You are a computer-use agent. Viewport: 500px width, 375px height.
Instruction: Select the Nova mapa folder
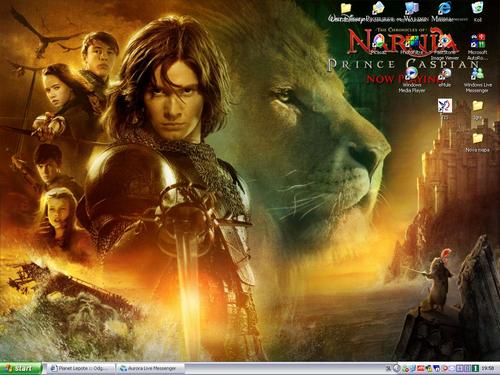(x=478, y=143)
